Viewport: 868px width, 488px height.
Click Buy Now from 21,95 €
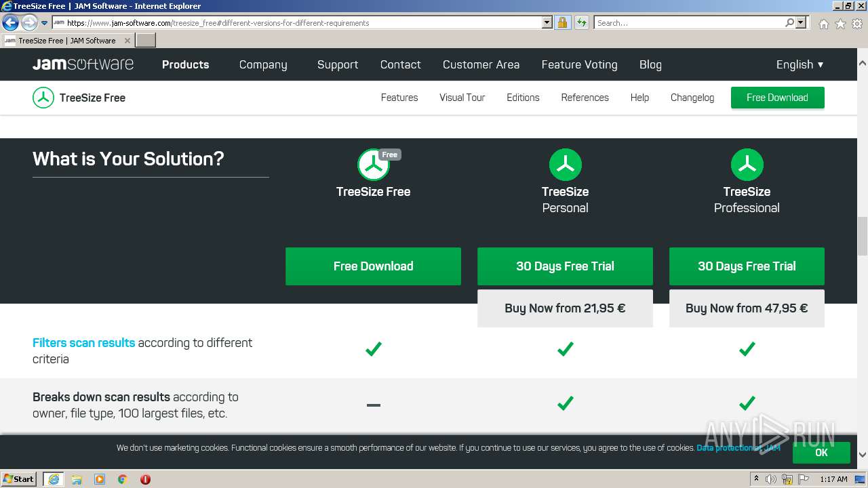(x=565, y=308)
